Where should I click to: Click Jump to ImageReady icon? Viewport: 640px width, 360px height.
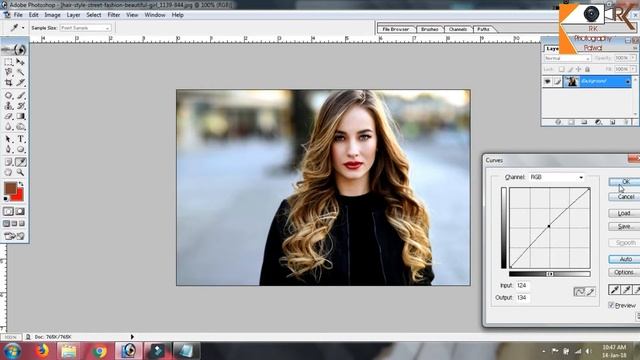point(14,236)
